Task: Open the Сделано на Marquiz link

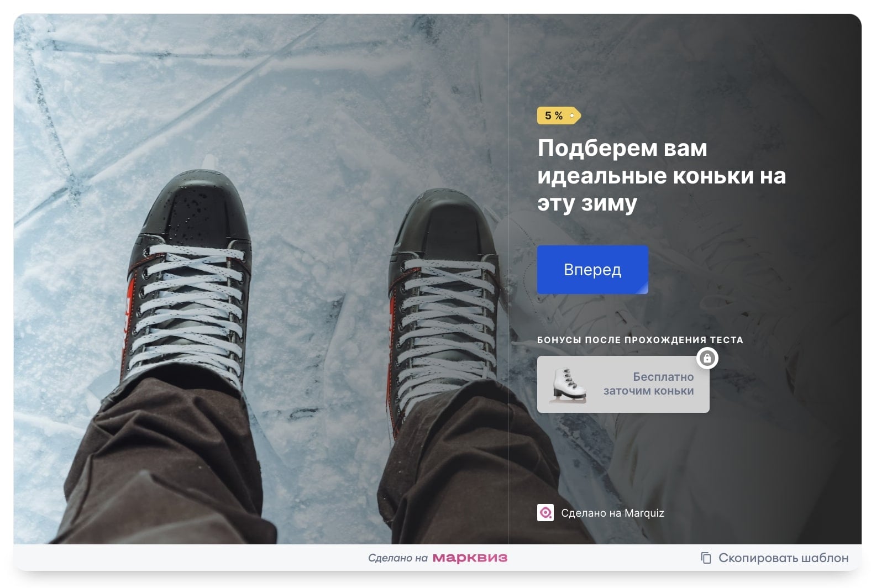Action: click(x=612, y=513)
